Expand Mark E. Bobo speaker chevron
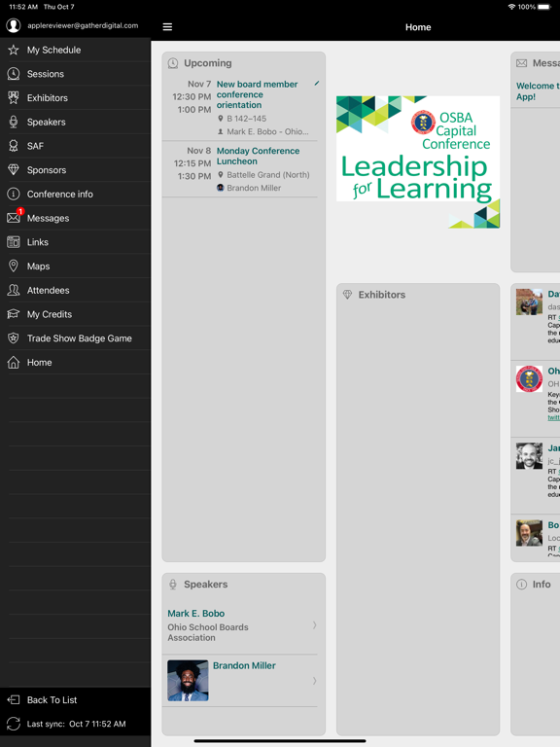Image resolution: width=560 pixels, height=747 pixels. [x=314, y=625]
